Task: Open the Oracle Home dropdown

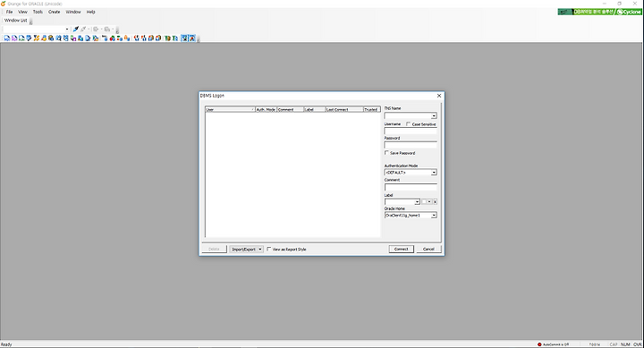Action: (x=434, y=216)
